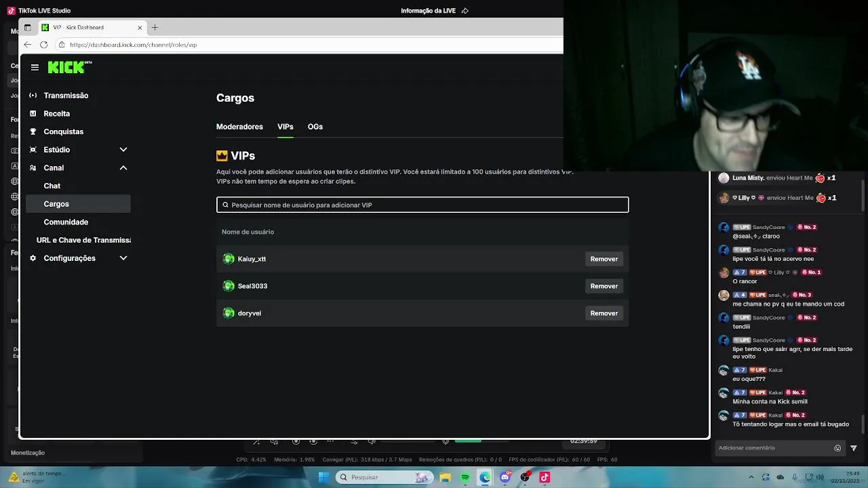Click Kaiuy_xtt avatar icon
Image resolution: width=868 pixels, height=488 pixels.
(x=229, y=259)
